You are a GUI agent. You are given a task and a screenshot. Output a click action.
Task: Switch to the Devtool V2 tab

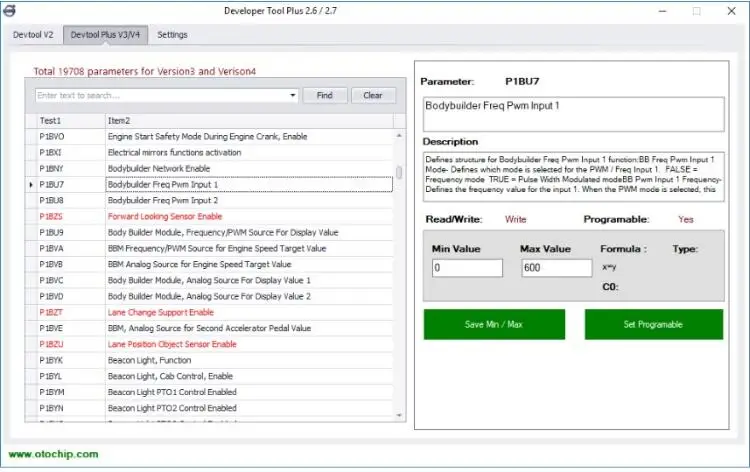tap(33, 35)
